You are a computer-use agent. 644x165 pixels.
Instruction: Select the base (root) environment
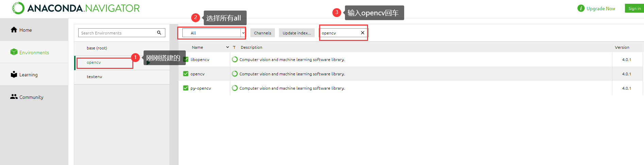(x=122, y=48)
